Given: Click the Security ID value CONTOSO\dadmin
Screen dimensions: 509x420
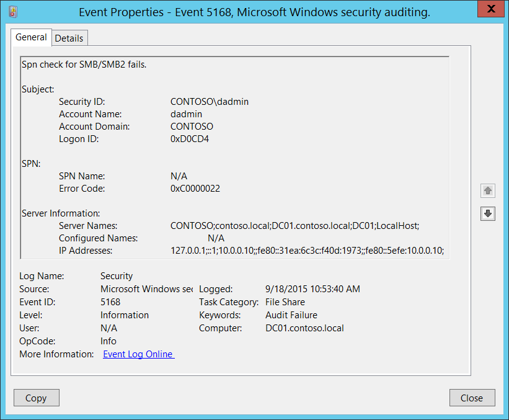Looking at the screenshot, I should click(210, 102).
